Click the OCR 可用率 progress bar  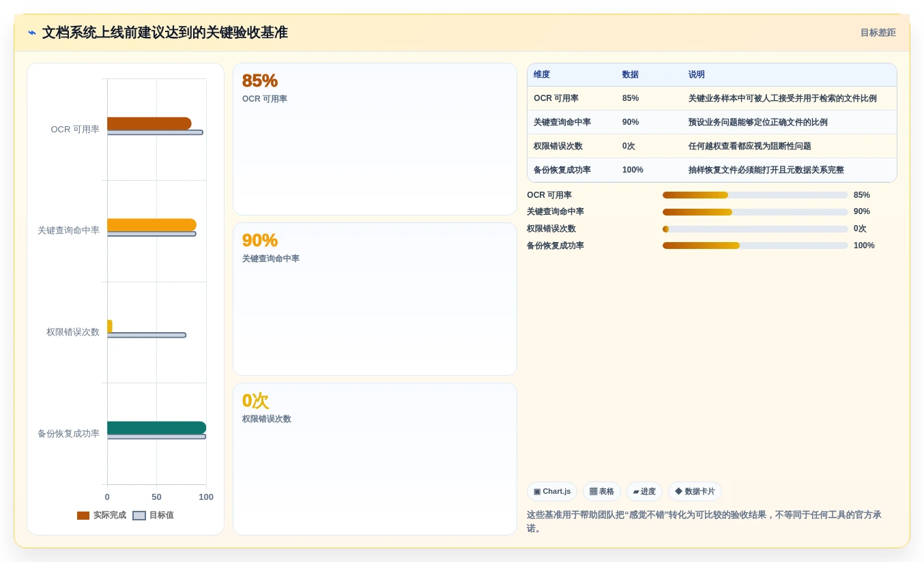point(755,195)
